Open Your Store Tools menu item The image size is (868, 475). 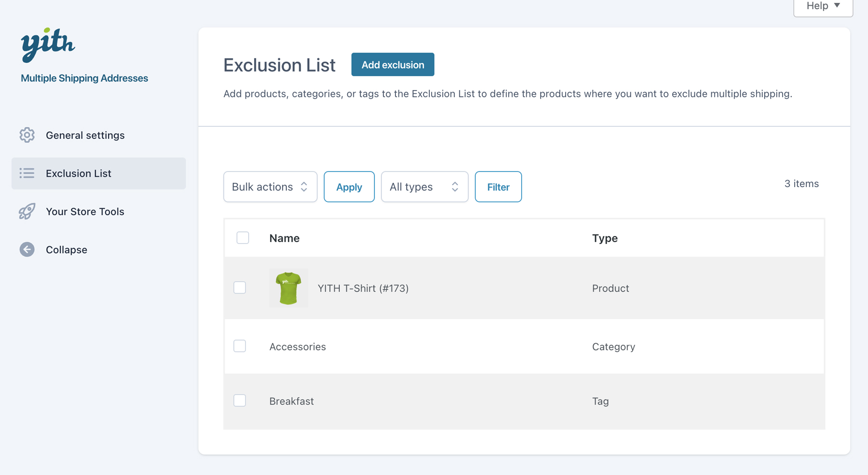[85, 211]
